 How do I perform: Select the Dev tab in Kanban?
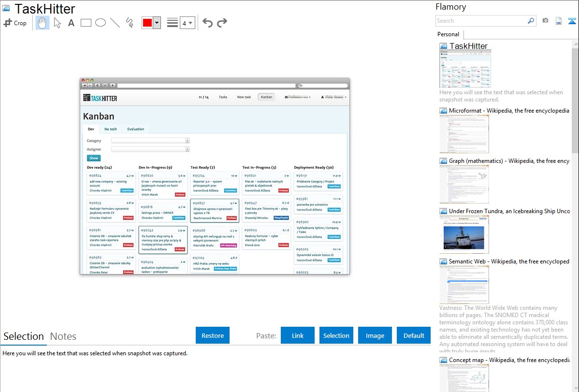pos(91,129)
